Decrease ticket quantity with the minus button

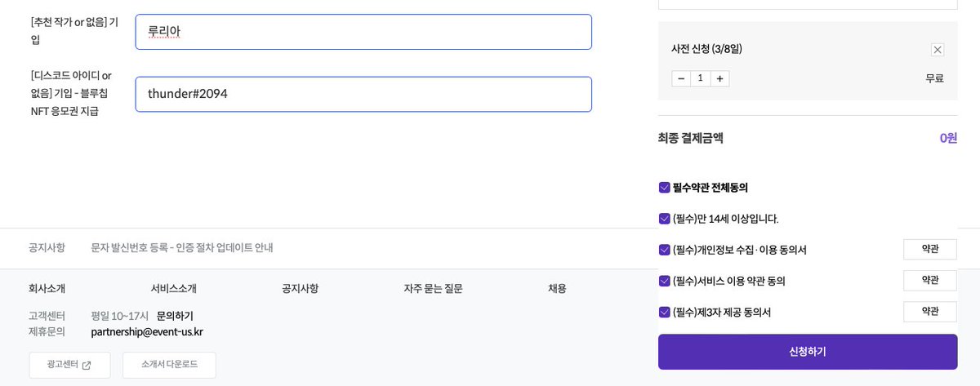(681, 78)
